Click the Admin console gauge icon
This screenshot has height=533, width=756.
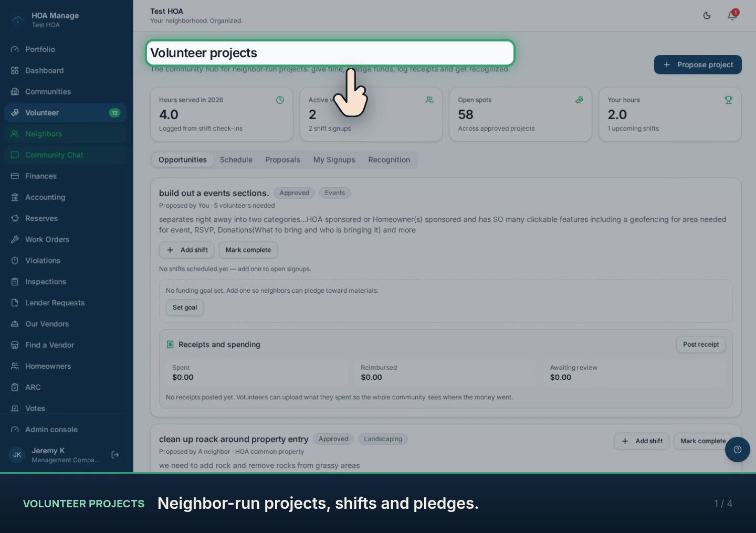pos(15,429)
